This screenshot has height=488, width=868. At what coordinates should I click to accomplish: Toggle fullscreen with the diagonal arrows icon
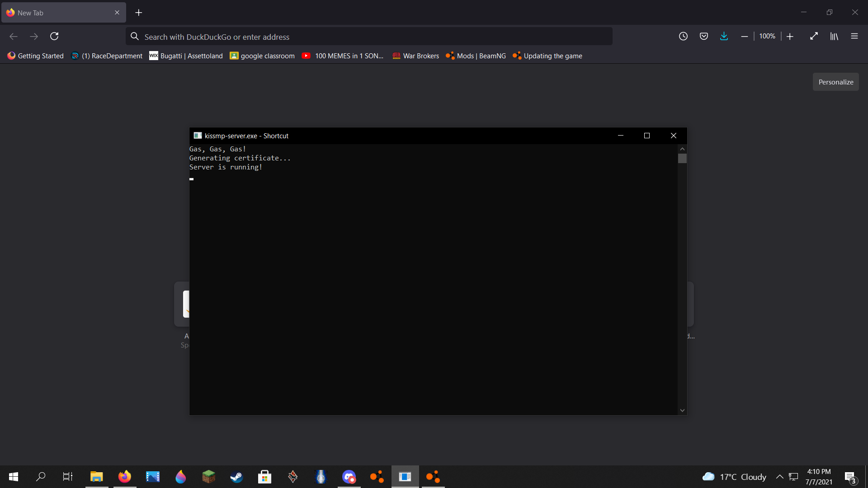pos(814,36)
